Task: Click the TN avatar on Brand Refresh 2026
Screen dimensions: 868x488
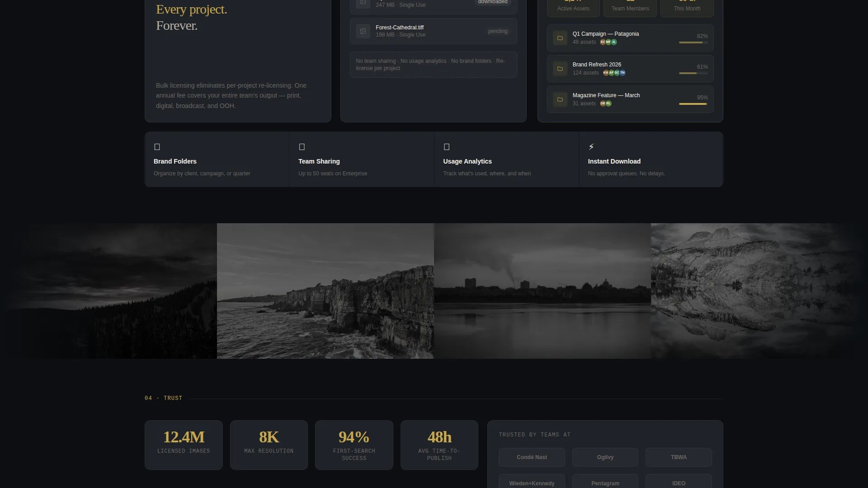Action: [x=623, y=73]
